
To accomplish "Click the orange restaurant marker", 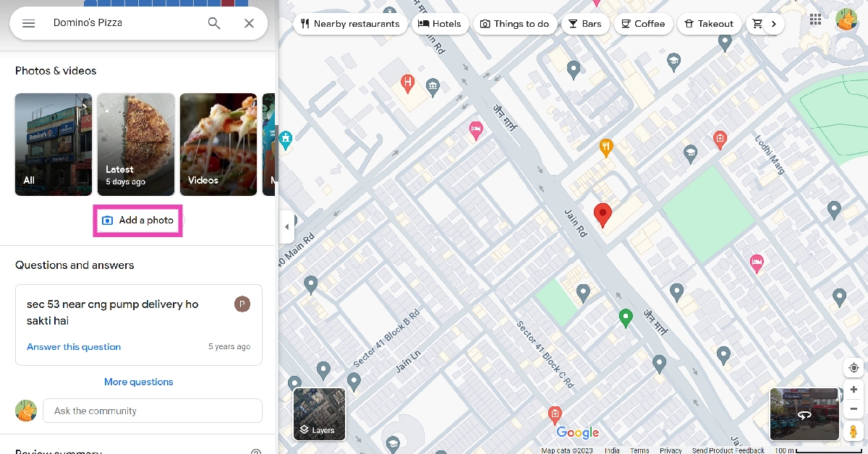I will point(606,148).
